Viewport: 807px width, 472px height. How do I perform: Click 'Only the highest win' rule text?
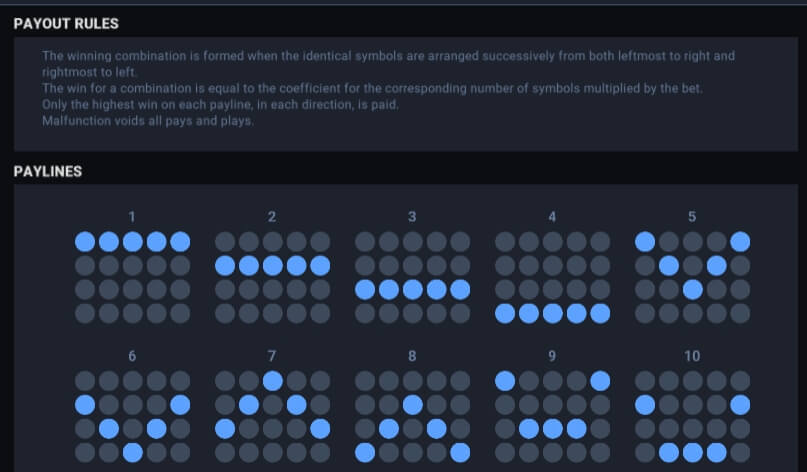click(x=220, y=104)
